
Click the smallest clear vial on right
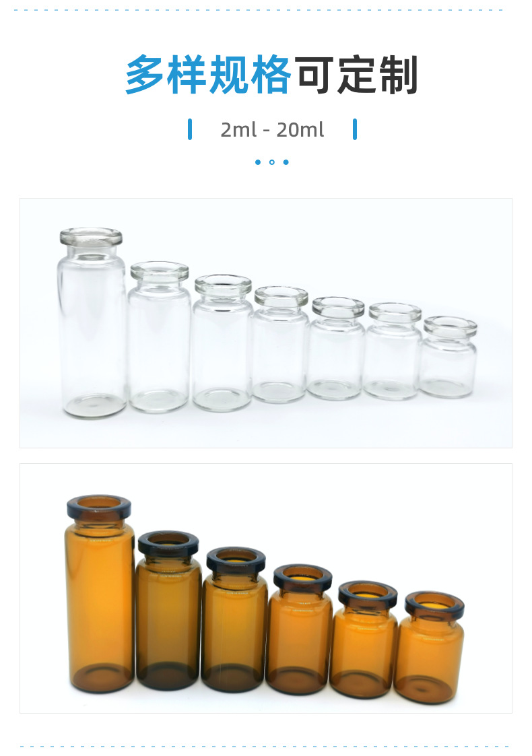(448, 357)
